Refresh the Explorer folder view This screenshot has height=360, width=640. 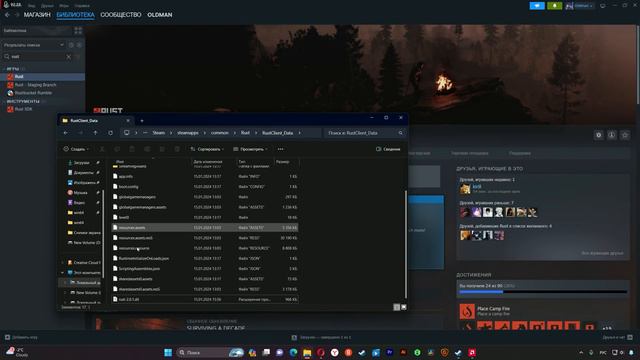[x=111, y=133]
